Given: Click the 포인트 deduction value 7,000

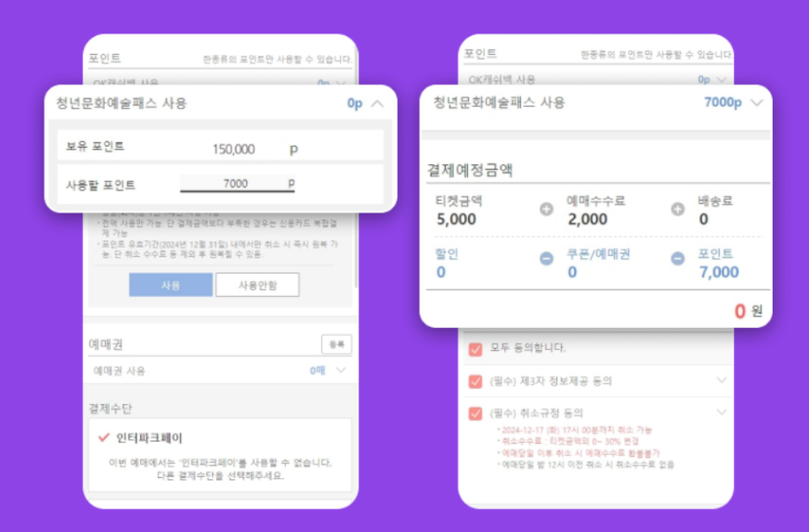Looking at the screenshot, I should (x=719, y=272).
